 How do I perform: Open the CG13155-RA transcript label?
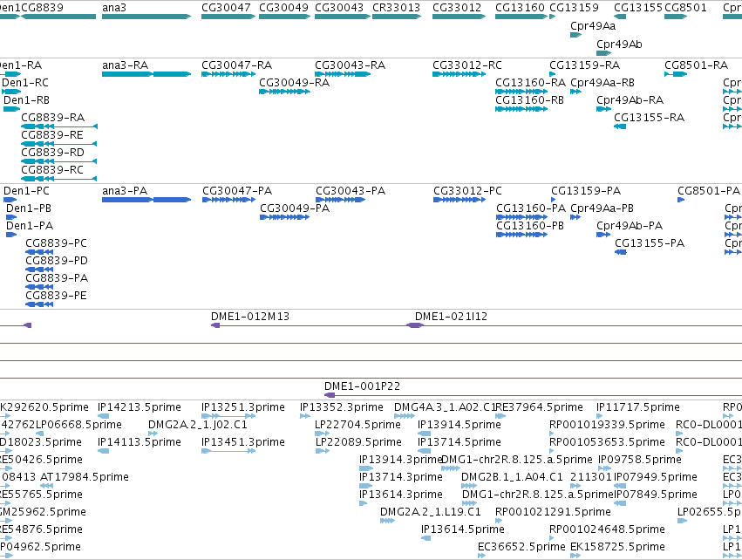650,118
